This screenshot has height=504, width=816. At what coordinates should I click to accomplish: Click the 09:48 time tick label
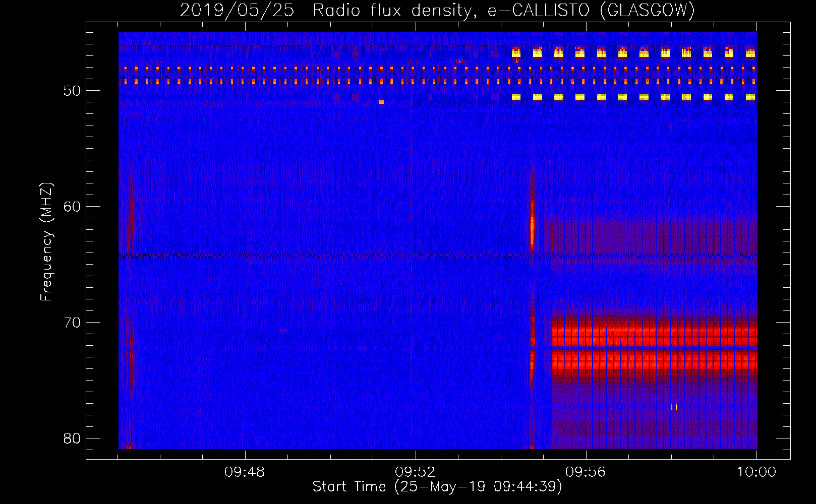(x=245, y=472)
